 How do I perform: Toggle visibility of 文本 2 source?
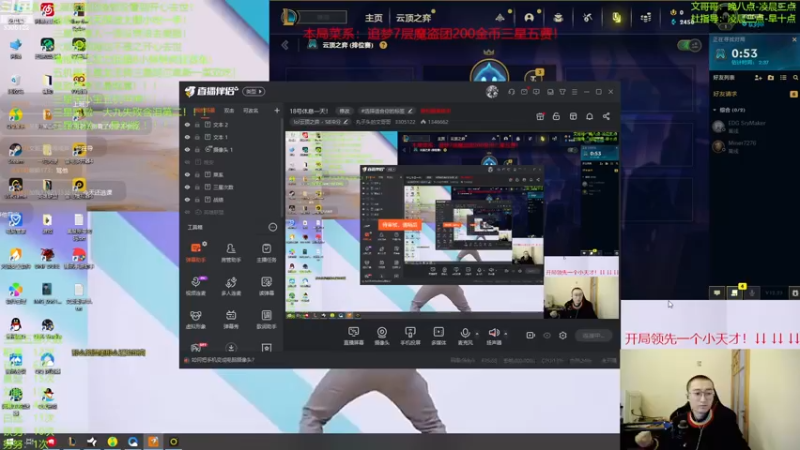pos(187,124)
